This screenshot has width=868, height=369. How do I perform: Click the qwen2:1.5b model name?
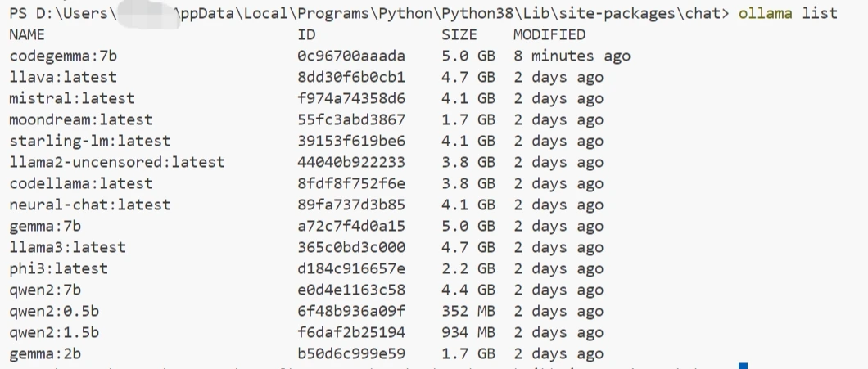(53, 332)
